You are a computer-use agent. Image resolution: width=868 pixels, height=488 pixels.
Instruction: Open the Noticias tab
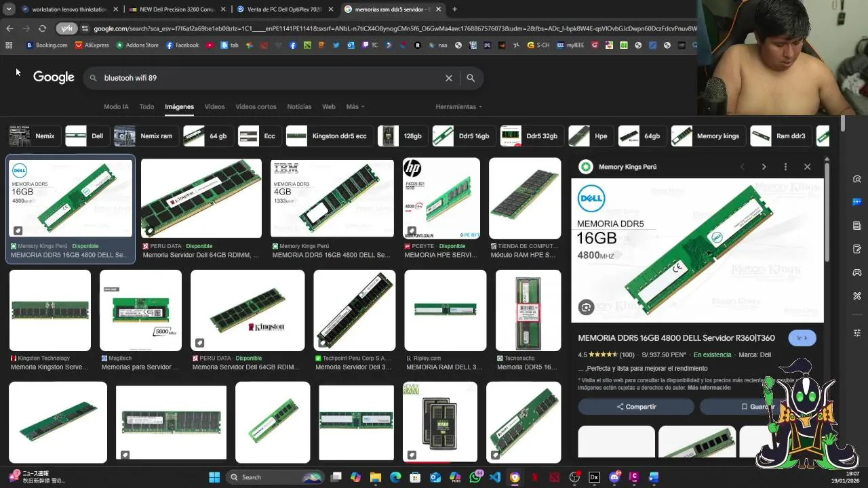299,106
